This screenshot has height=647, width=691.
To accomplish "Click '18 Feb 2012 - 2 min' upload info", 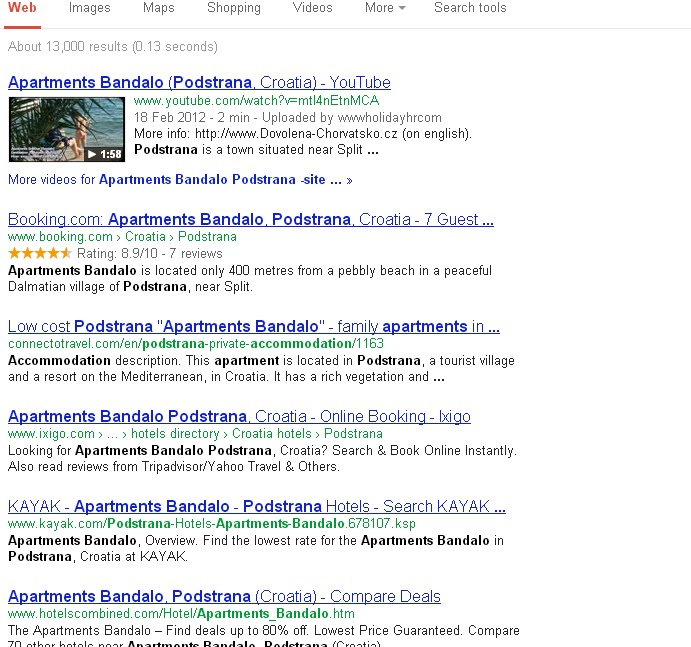I will click(192, 117).
